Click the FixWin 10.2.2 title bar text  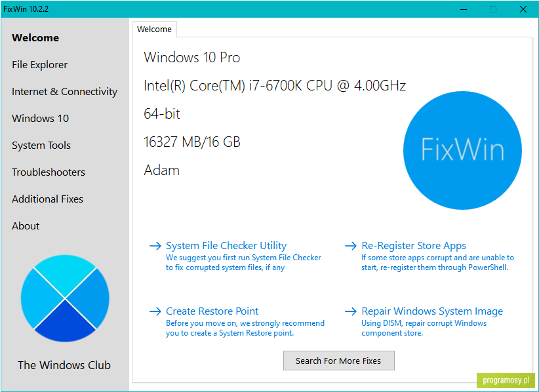pos(26,9)
